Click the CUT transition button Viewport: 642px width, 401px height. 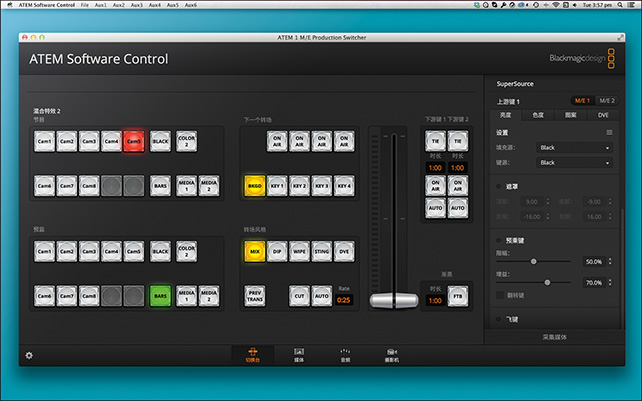pos(299,296)
